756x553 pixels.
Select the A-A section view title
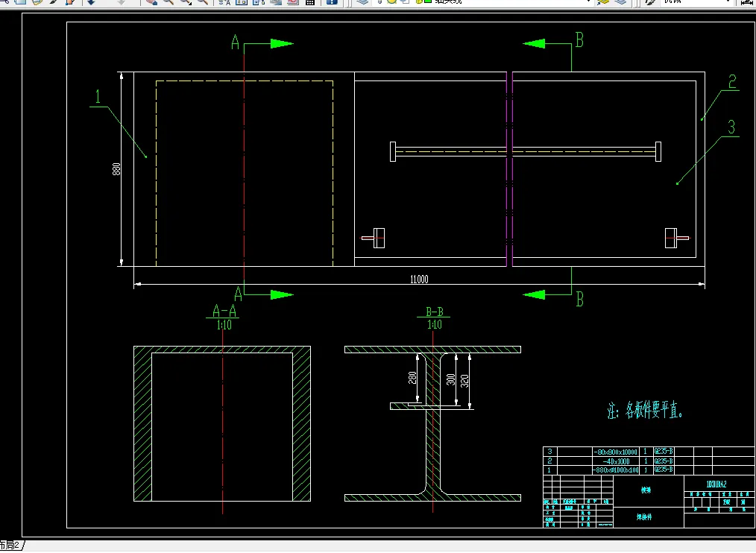coord(224,311)
